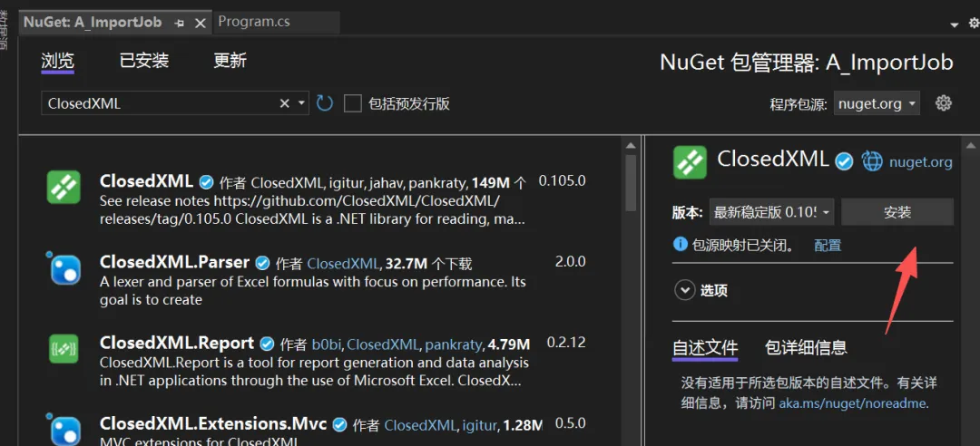Switch to the 更新 tab
Viewport: 980px width, 446px height.
pos(230,61)
